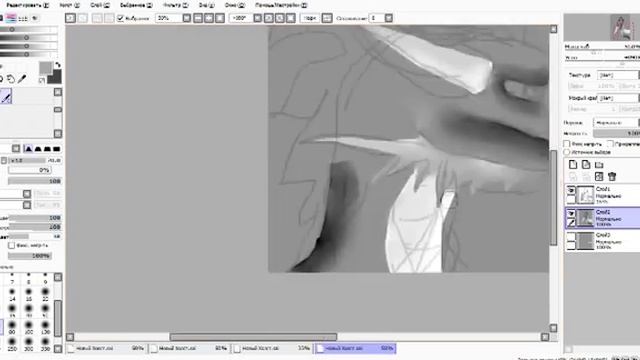Create a new linework layer
Screen dimensions: 640x360
click(586, 164)
